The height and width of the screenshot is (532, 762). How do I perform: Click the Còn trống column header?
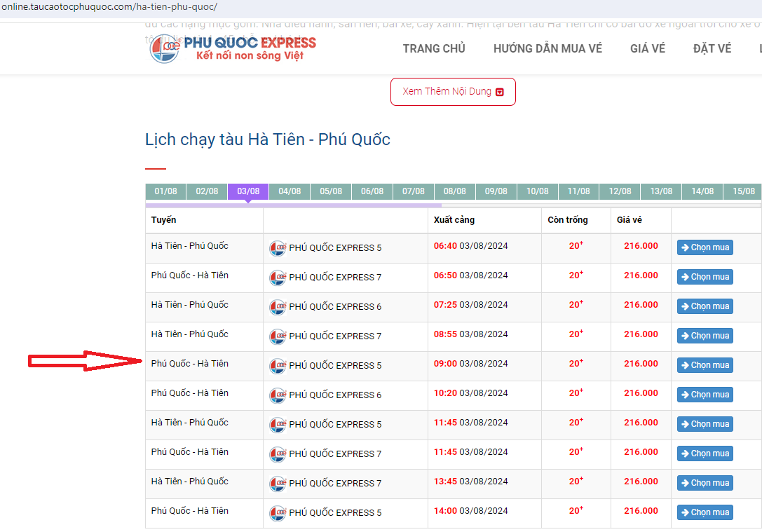[x=568, y=220]
